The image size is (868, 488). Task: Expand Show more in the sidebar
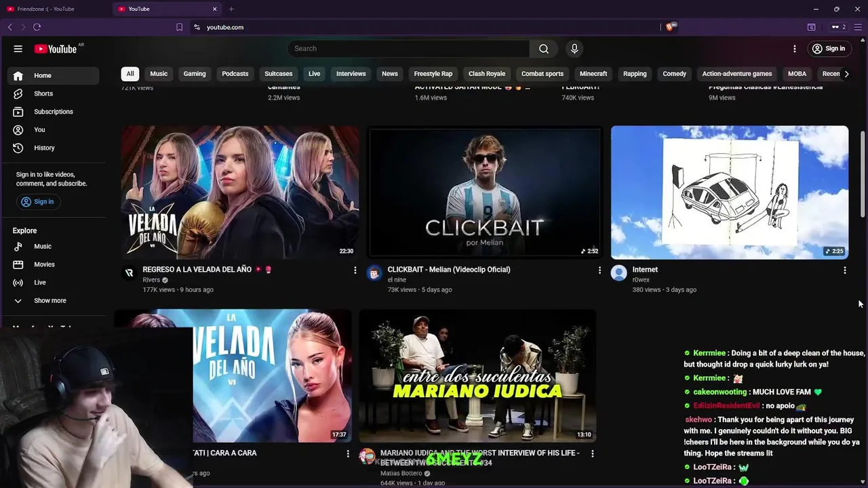pyautogui.click(x=53, y=300)
